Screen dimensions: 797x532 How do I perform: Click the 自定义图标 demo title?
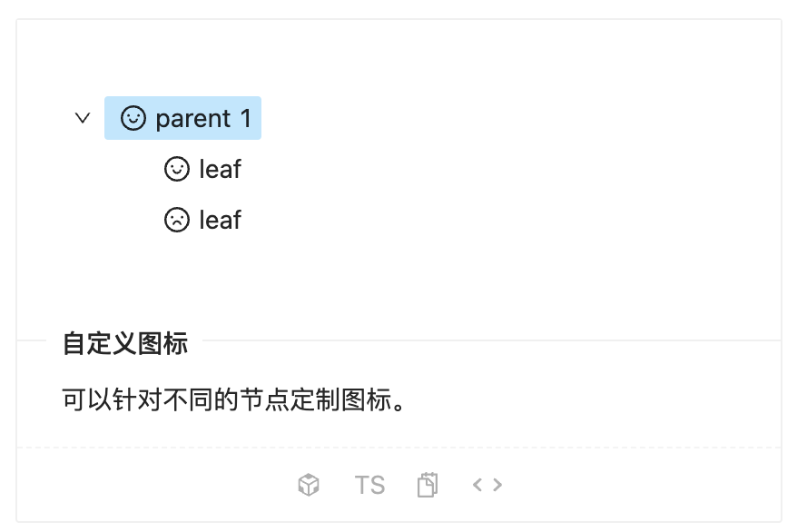click(x=125, y=343)
